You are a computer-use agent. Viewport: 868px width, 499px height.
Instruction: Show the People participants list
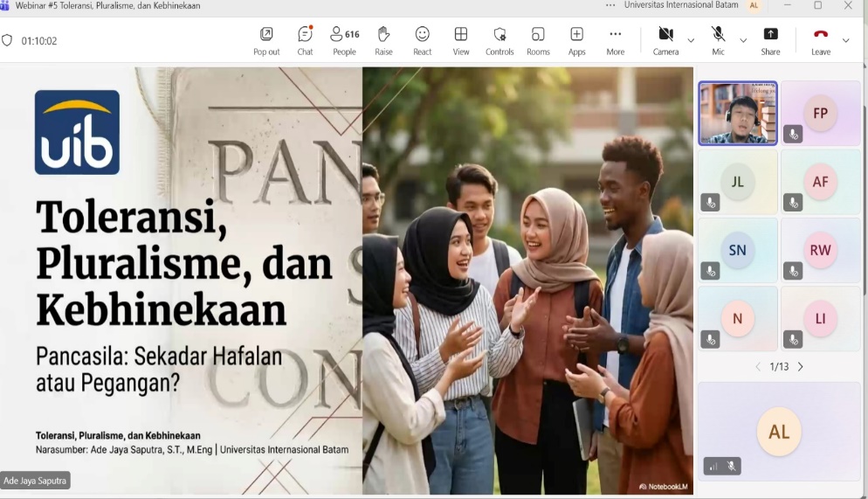coord(344,40)
